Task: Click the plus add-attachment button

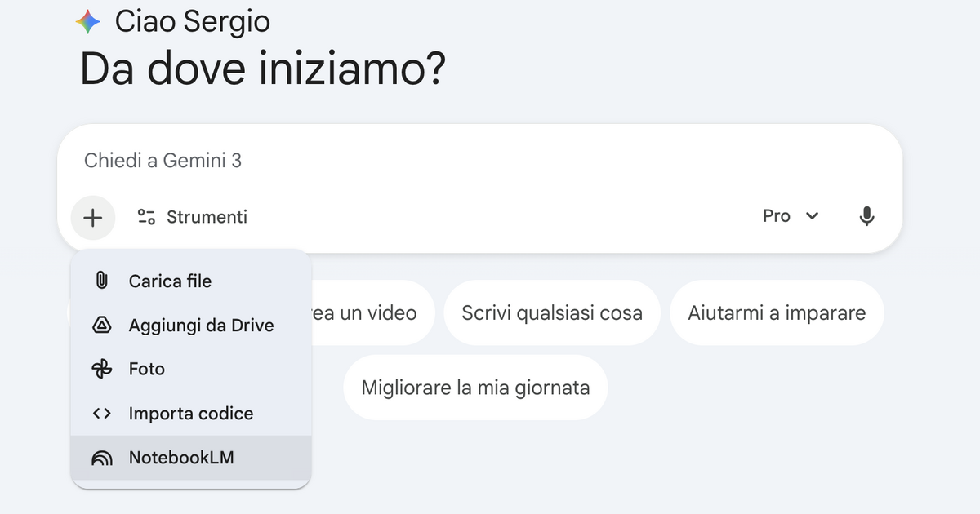Action: [x=93, y=217]
